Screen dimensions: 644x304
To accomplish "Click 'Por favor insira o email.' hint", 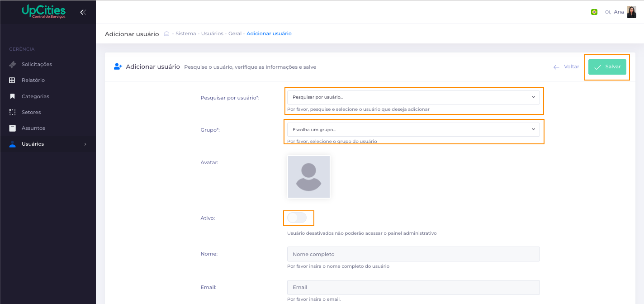I will pyautogui.click(x=314, y=299).
